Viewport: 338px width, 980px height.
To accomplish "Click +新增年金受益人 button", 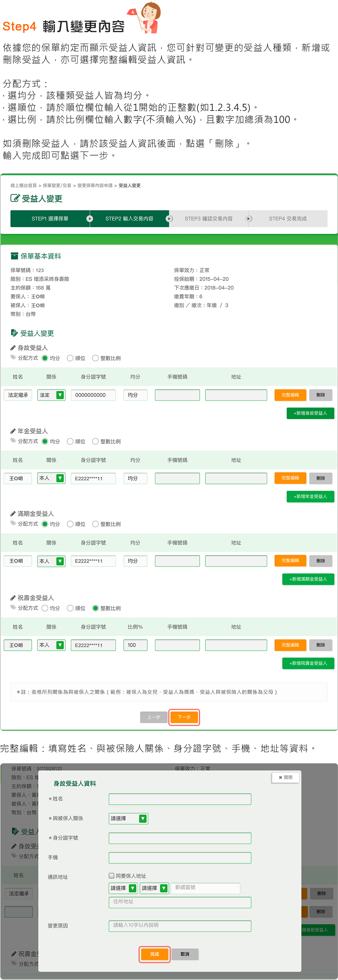I will [310, 496].
